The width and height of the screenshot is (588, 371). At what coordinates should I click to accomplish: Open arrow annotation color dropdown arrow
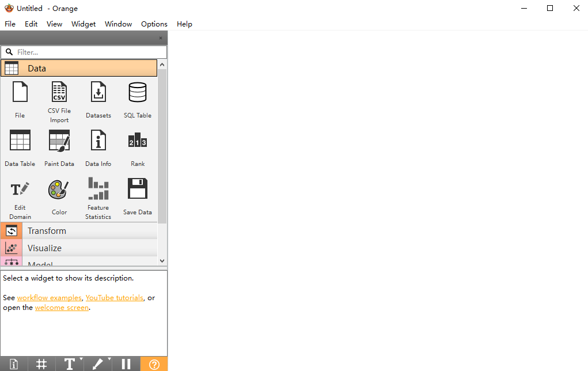(x=109, y=359)
